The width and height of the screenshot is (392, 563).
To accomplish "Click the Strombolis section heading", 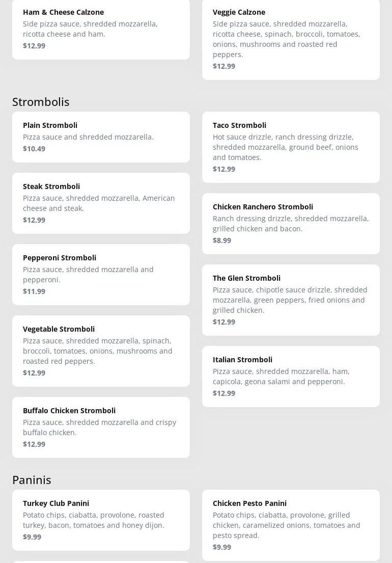I will (41, 102).
